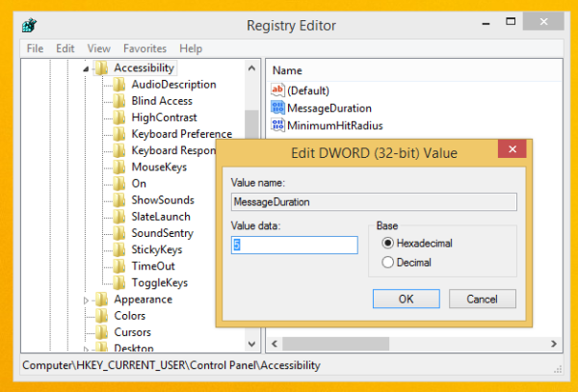This screenshot has width=578, height=392.
Task: Click the Registry Editor app icon in title bar
Action: (x=29, y=25)
